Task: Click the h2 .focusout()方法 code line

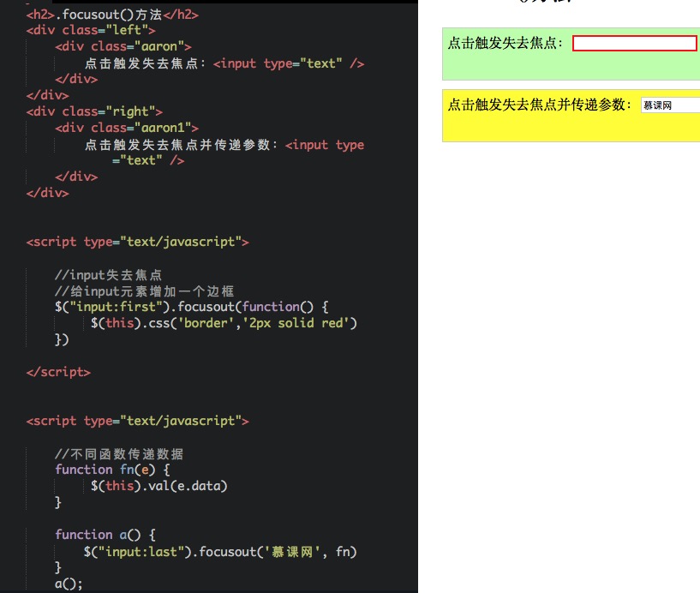Action: 112,15
